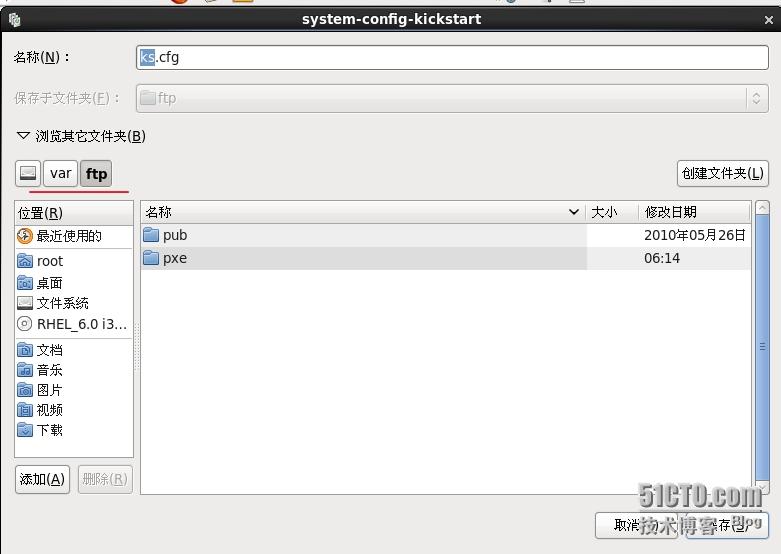Click the 文件系统 drive icon

25,303
